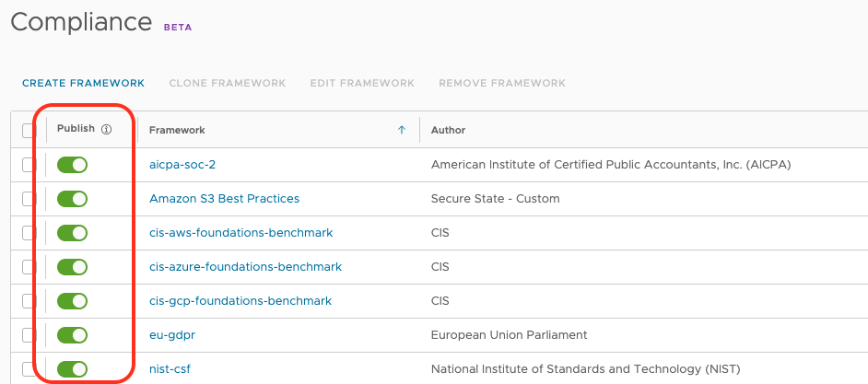Tick the checkbox beside cis-azure-foundations-benchmark
Screen dimensions: 868x384
point(29,267)
